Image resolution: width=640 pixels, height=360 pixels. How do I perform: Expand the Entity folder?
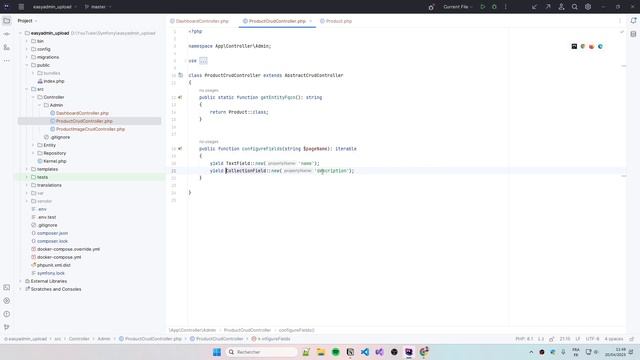tap(33, 145)
